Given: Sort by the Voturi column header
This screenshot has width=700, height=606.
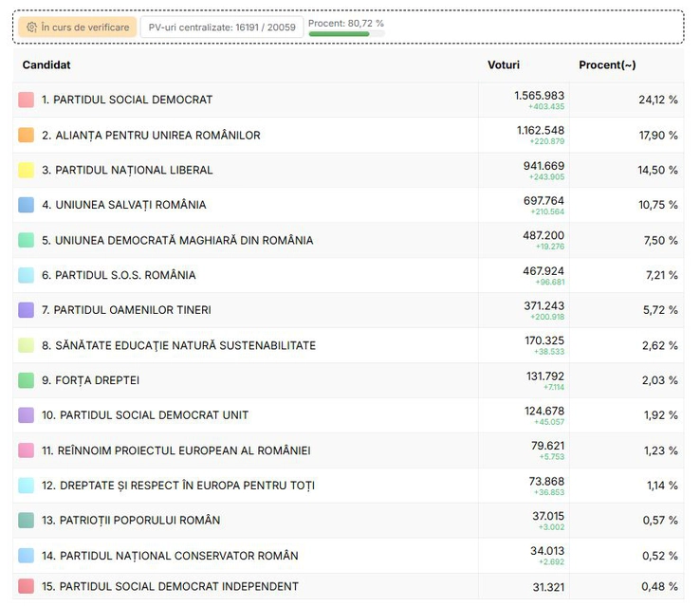Looking at the screenshot, I should pos(503,65).
